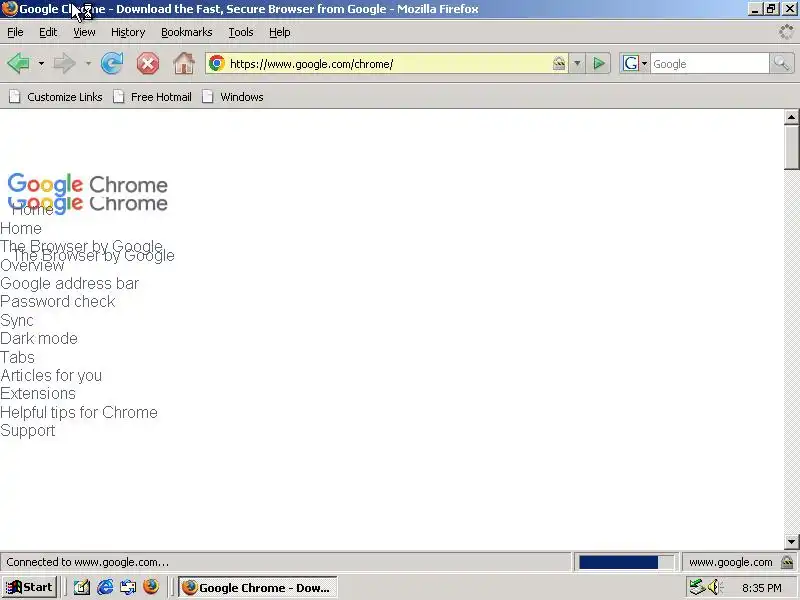Click the network tray icon
The image size is (800, 600).
click(x=696, y=587)
